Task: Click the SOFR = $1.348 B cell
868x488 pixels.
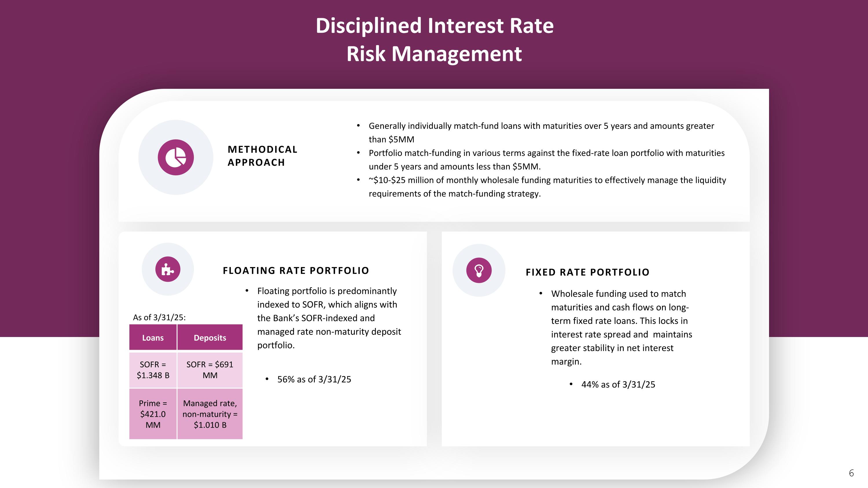Action: pyautogui.click(x=153, y=370)
